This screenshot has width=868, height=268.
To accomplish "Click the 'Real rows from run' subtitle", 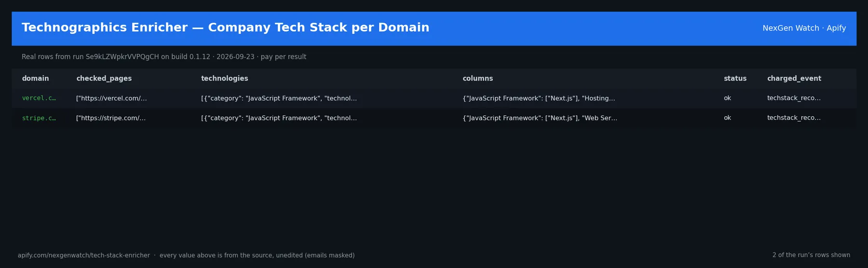I will (164, 57).
